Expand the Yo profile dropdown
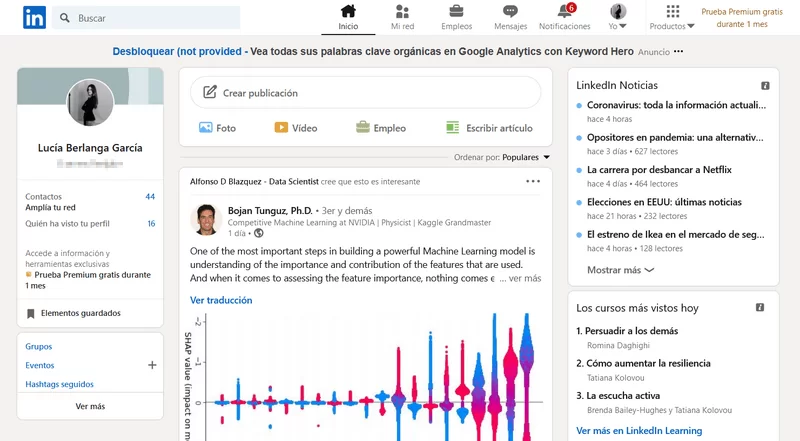This screenshot has width=800, height=441. [x=618, y=17]
